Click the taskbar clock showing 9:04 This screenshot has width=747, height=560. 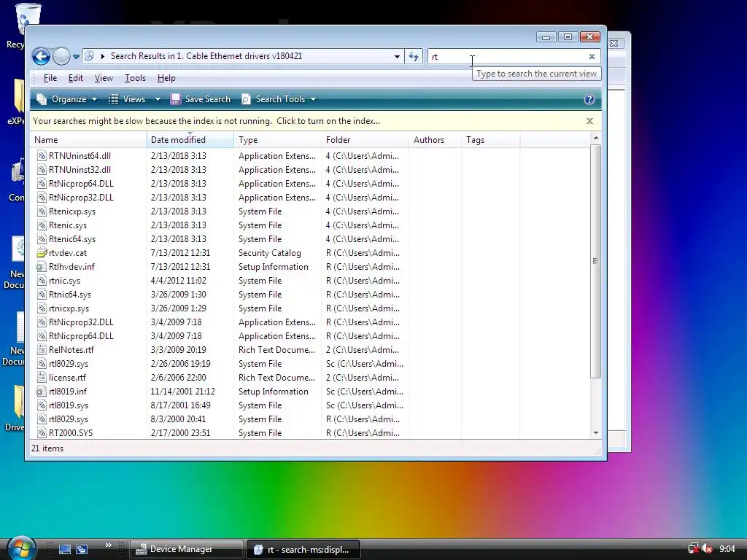tap(727, 549)
